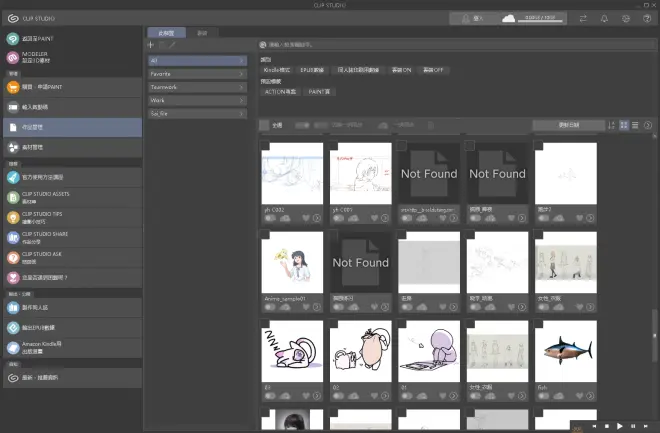Click the pause button at bottom right

coord(633,426)
